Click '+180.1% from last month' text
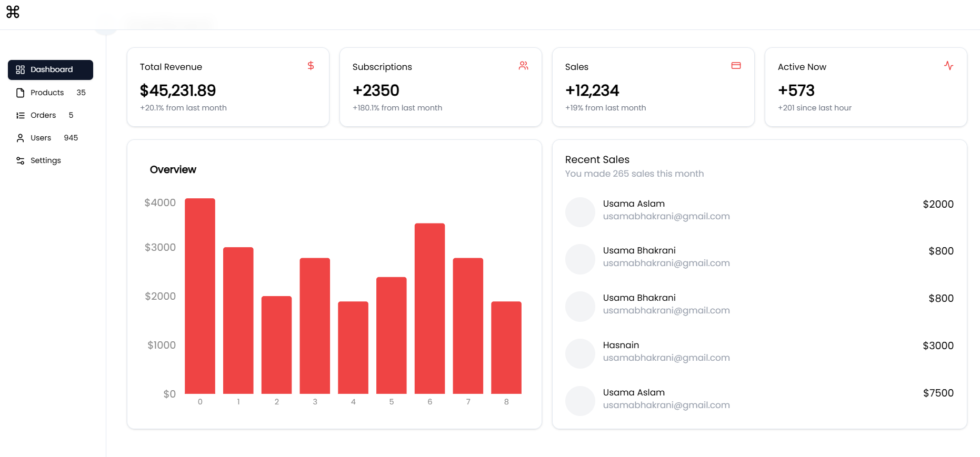 397,108
